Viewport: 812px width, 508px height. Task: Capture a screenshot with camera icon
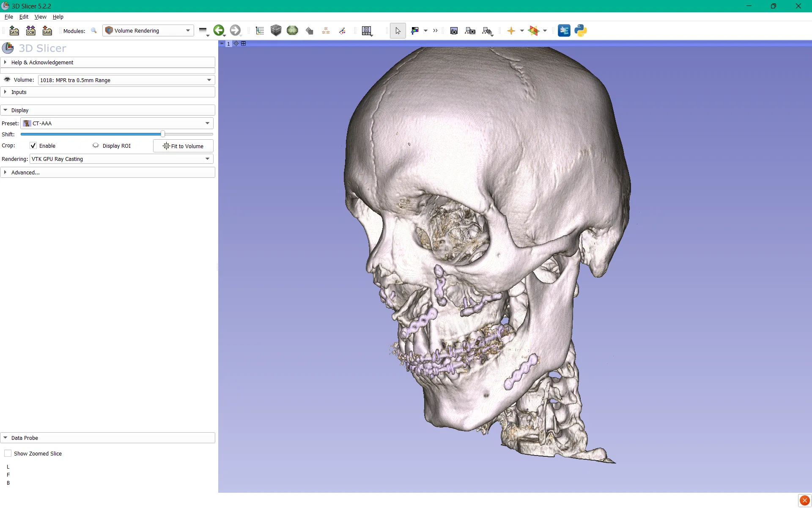point(454,30)
